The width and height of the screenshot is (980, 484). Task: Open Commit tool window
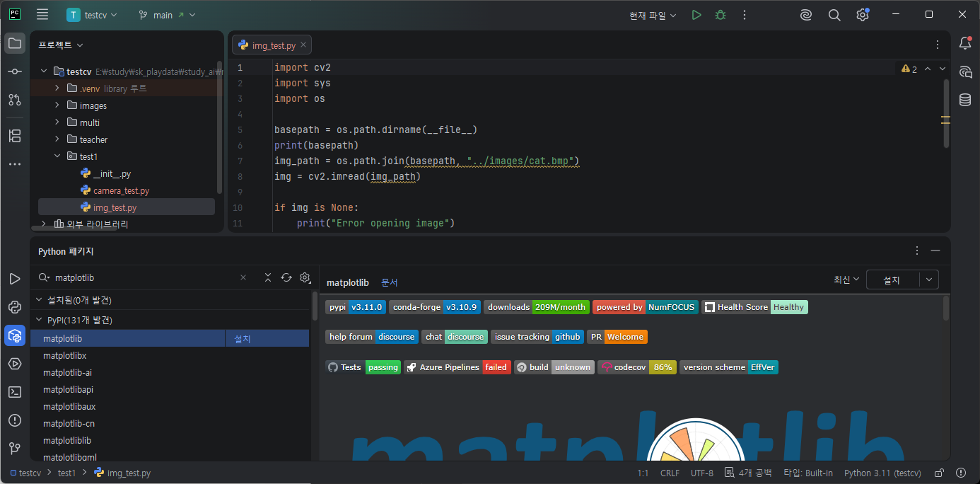(x=14, y=71)
